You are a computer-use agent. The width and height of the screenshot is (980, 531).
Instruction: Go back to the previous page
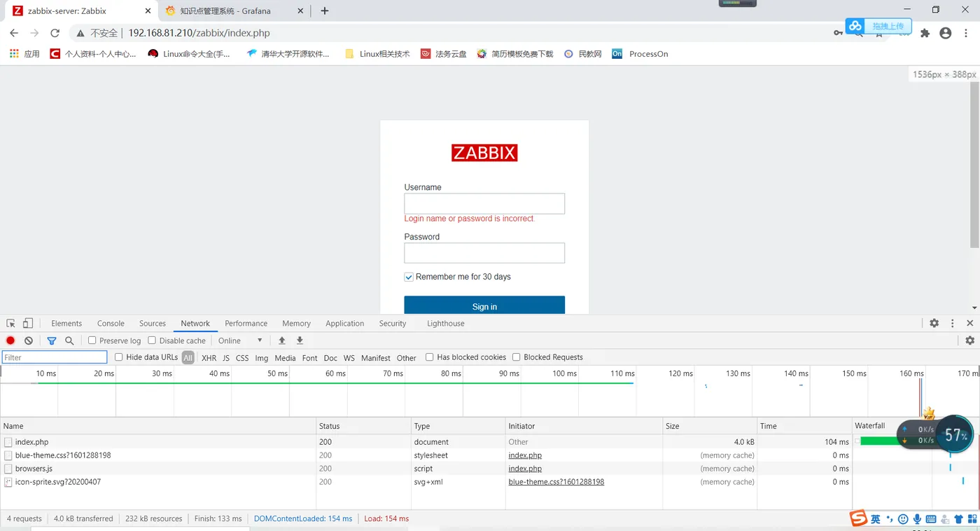point(14,33)
